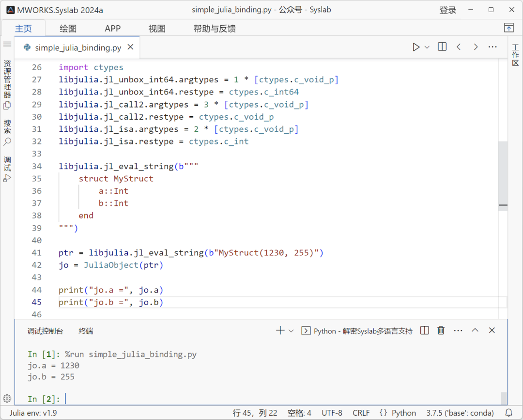Click the terminal vertical scrollbar thumb
The image size is (523, 420).
click(x=504, y=398)
